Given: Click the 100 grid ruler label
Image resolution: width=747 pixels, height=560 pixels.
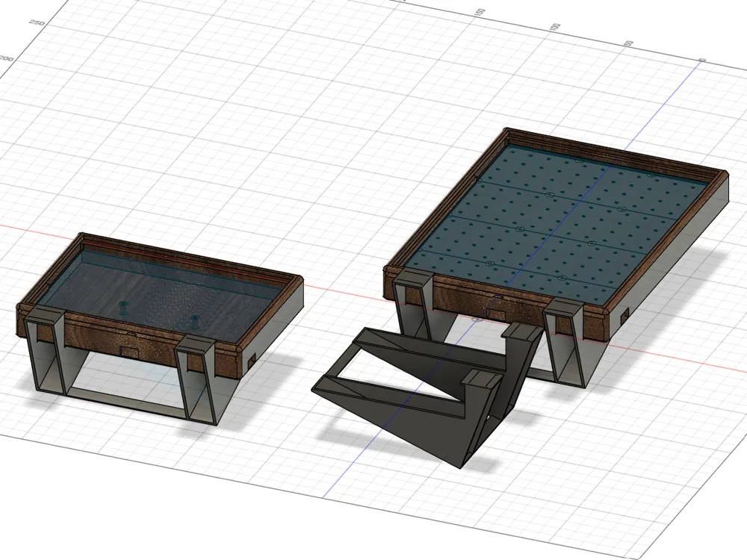Looking at the screenshot, I should click(x=555, y=26).
